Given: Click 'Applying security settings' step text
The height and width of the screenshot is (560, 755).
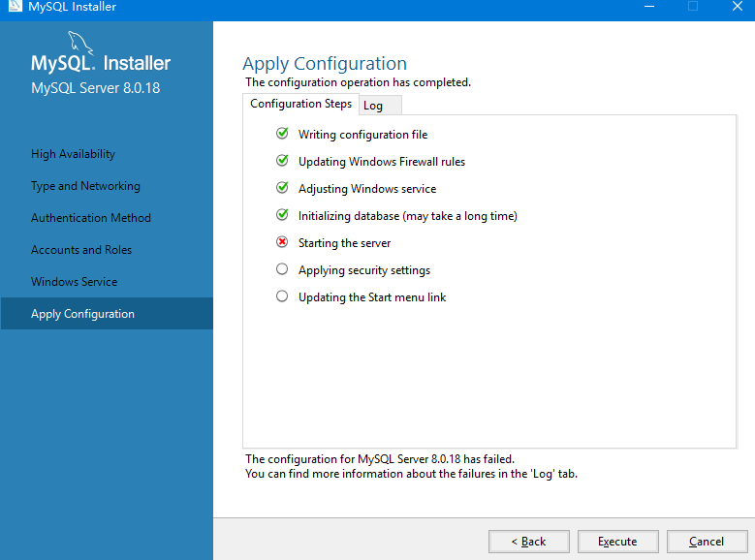Looking at the screenshot, I should (364, 270).
